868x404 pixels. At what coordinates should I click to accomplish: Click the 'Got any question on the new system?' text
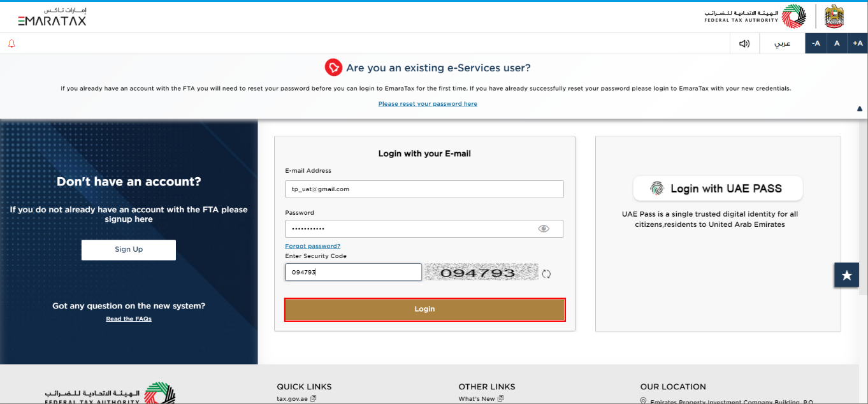pos(129,306)
